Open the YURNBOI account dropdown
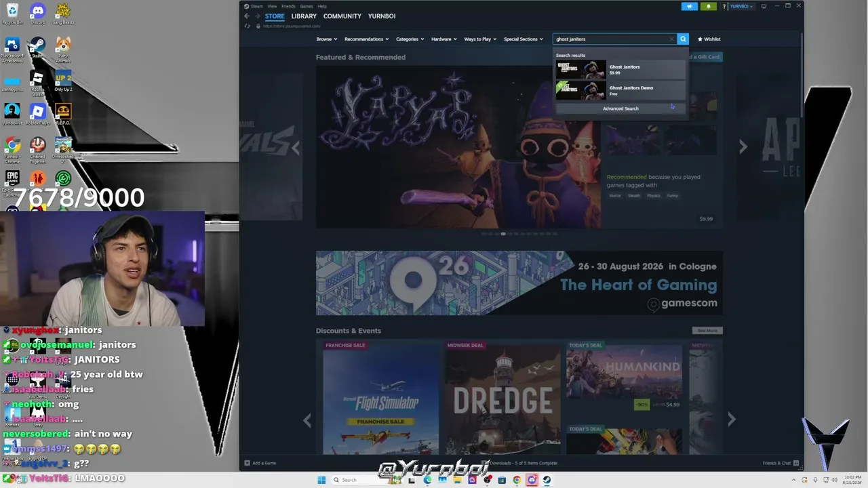Viewport: 868px width, 488px height. click(x=741, y=6)
